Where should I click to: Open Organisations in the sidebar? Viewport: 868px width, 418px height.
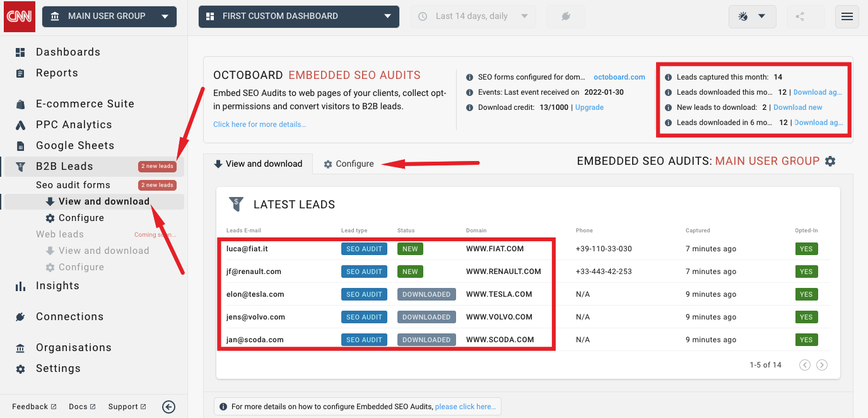point(74,347)
